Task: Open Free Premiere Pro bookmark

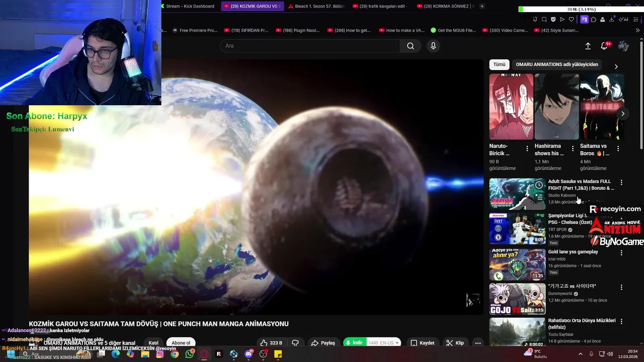Action: click(x=195, y=30)
